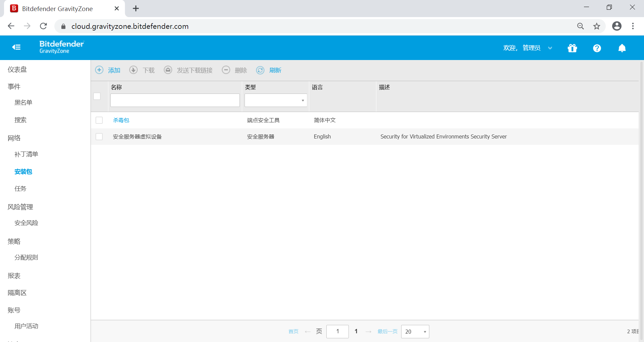View site info via the padlock icon
Screen dimensions: 644x342
point(63,26)
